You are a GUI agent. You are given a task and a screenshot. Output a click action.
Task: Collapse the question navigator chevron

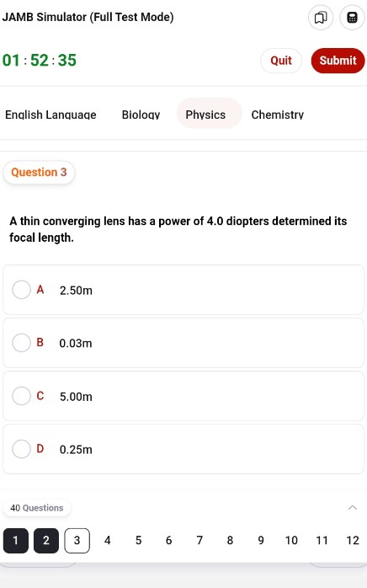click(353, 508)
